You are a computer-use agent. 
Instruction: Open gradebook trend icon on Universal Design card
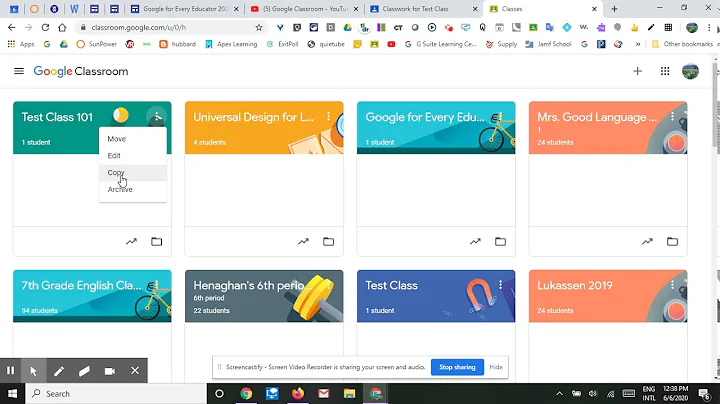304,241
